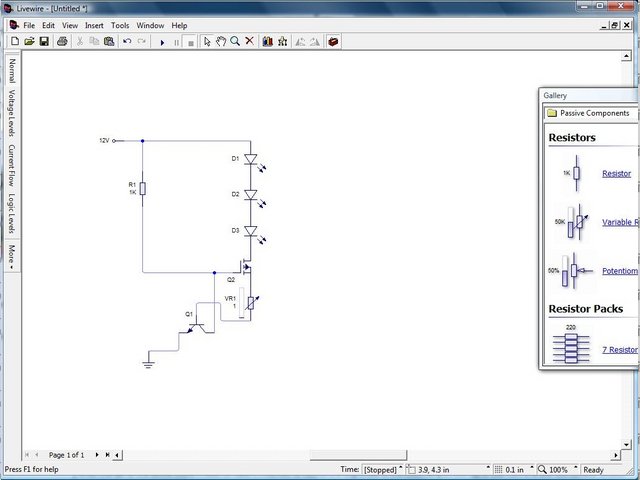Click the Potentiometer link in Gallery

(x=619, y=270)
